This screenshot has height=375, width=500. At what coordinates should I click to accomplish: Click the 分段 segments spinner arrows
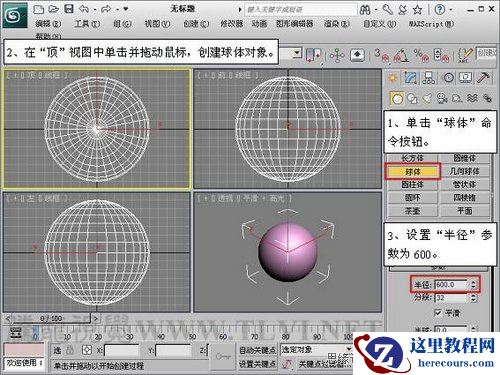pos(474,298)
